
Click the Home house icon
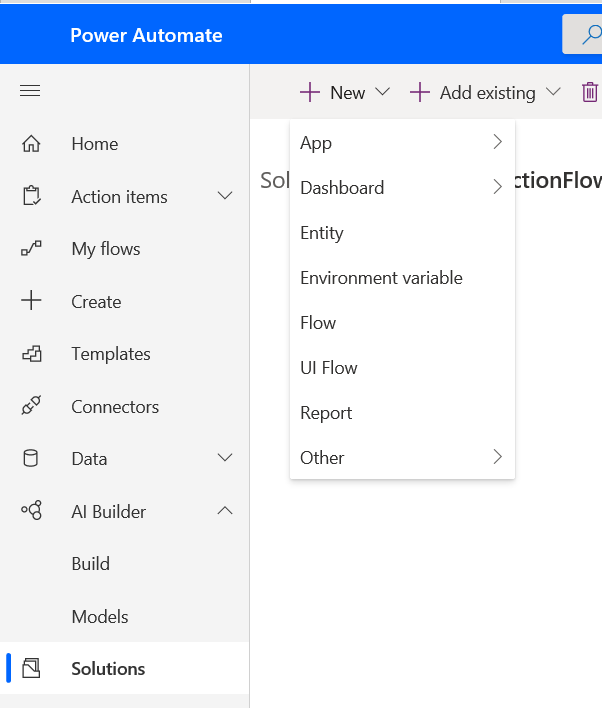pos(31,144)
